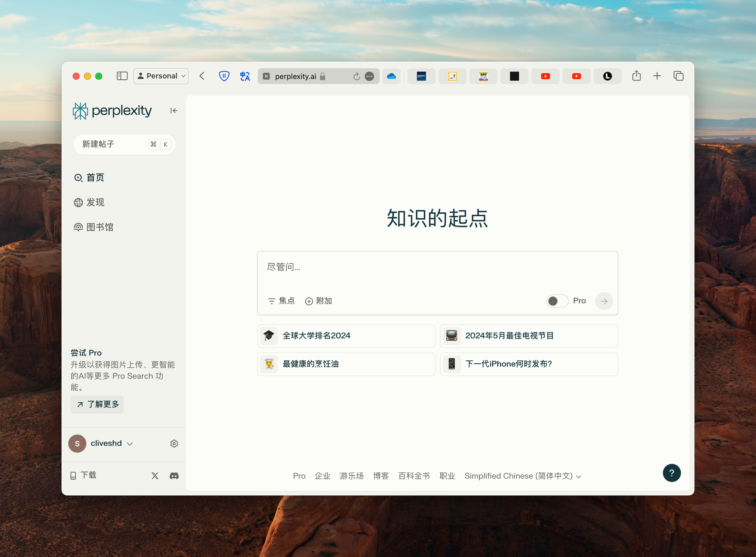Open account settings gear icon
This screenshot has height=557, width=756.
[174, 444]
